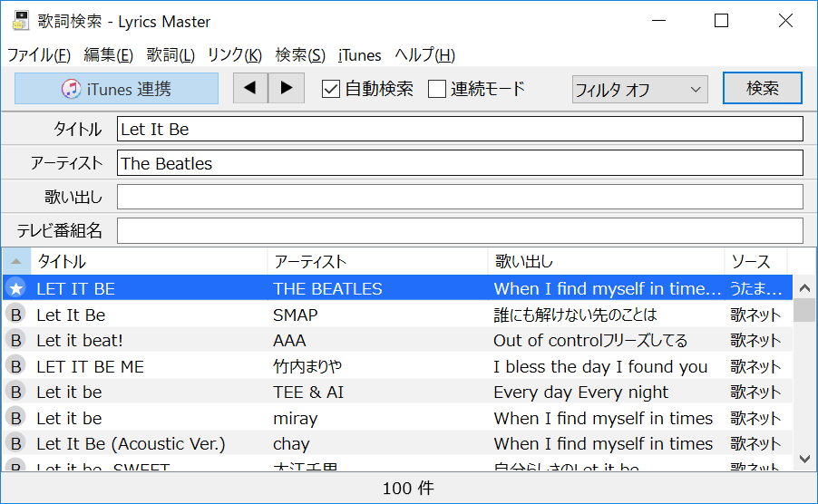
Task: Click the B icon on TEE & AI row
Action: [16, 392]
